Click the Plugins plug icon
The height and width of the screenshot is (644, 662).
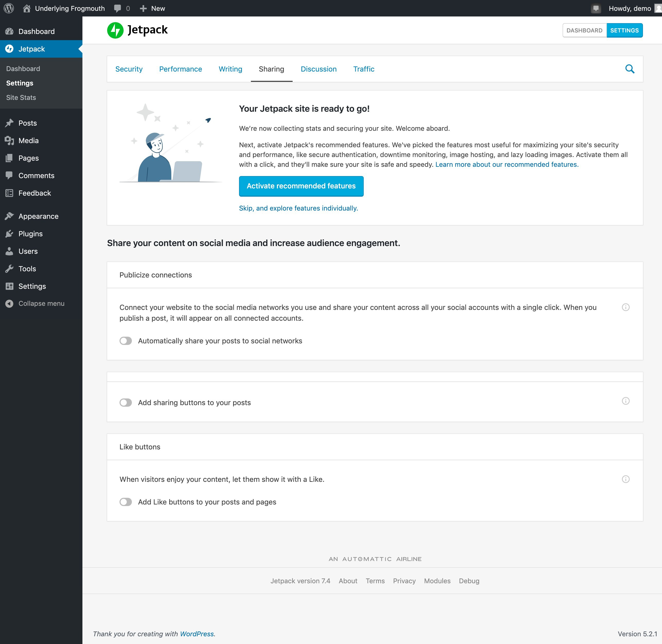tap(10, 234)
